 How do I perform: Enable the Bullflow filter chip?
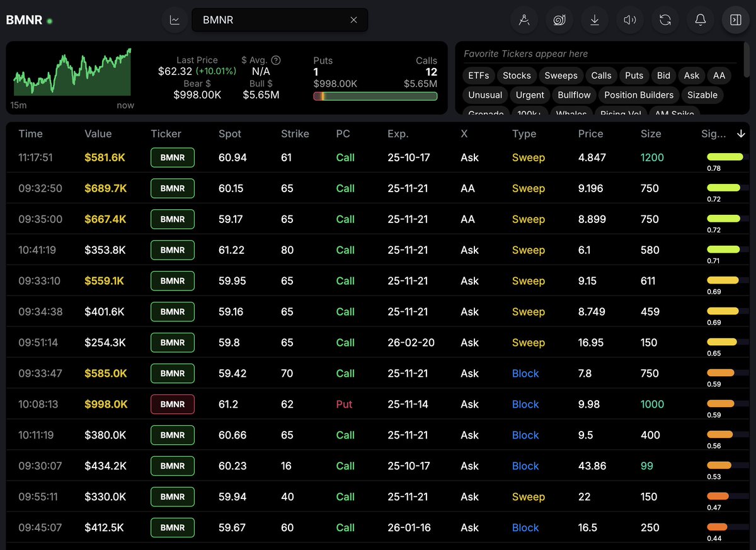[574, 95]
